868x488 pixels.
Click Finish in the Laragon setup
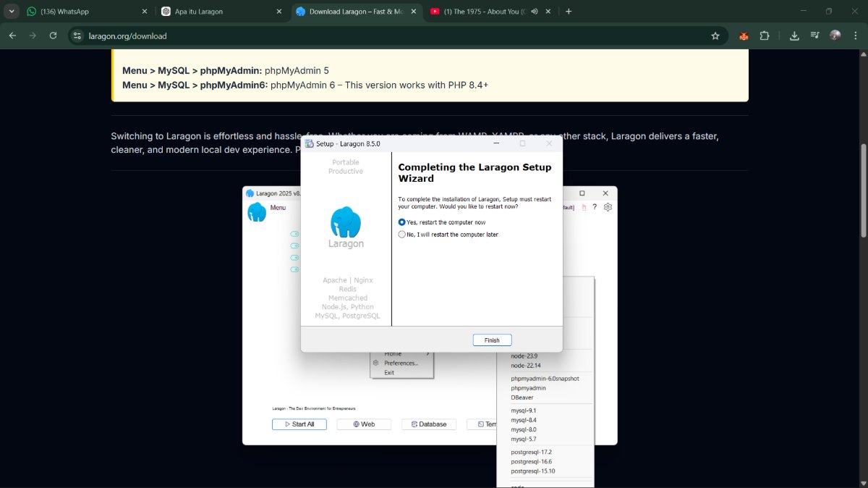[492, 340]
